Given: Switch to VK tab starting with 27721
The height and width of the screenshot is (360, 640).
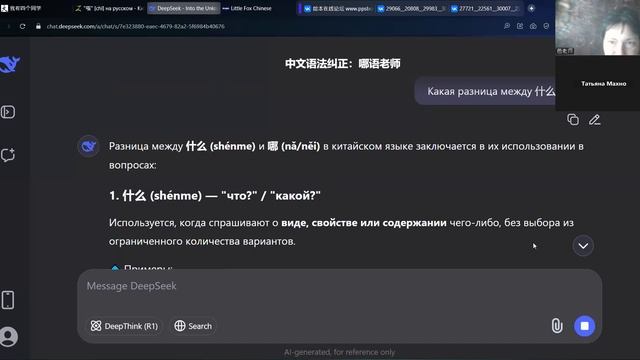Looking at the screenshot, I should 485,8.
